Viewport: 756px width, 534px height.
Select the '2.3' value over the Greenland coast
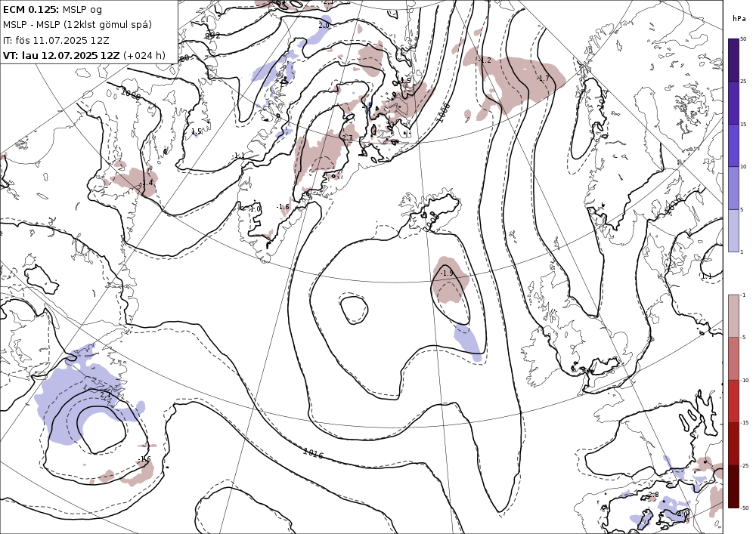pyautogui.click(x=347, y=138)
